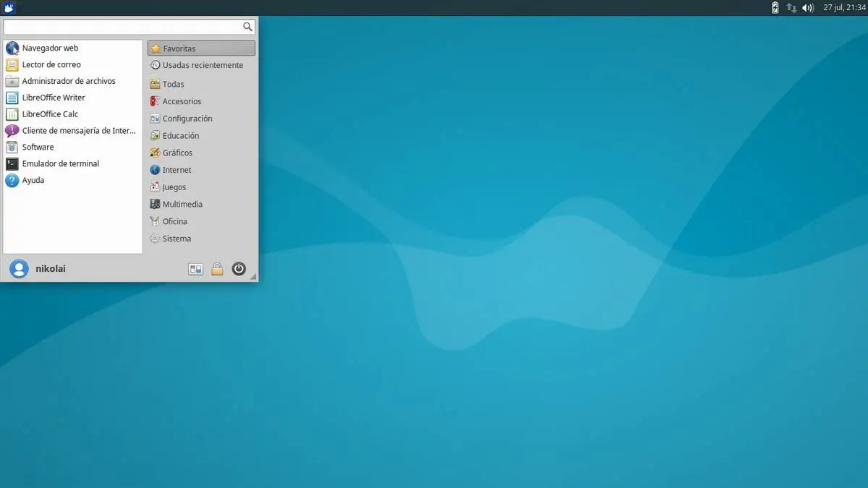Click the menu resize grip corner
Image resolution: width=868 pixels, height=488 pixels.
[252, 276]
